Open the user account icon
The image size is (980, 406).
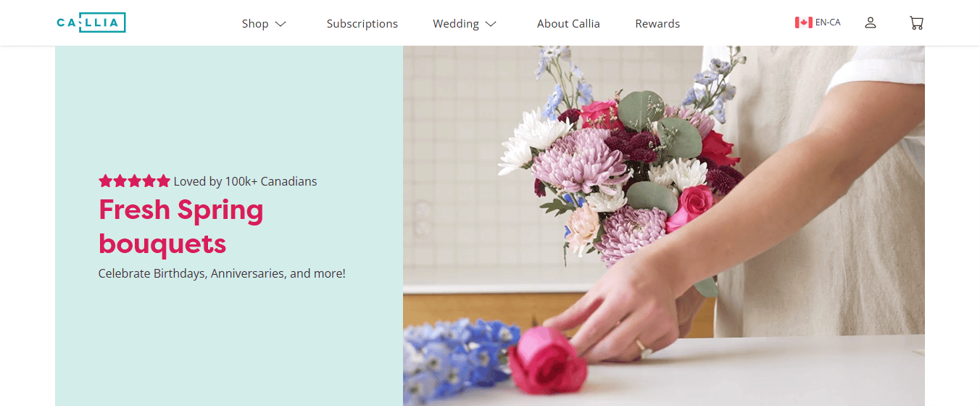tap(871, 23)
